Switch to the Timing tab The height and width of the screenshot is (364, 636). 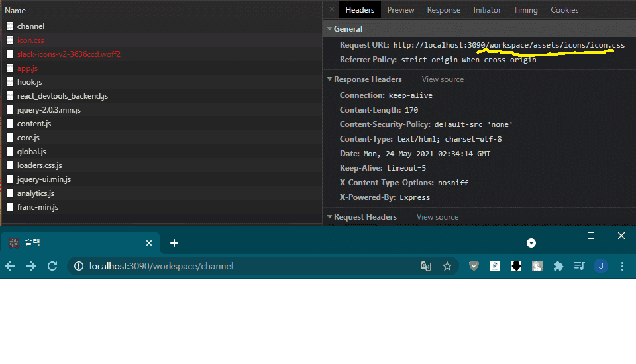click(x=525, y=10)
